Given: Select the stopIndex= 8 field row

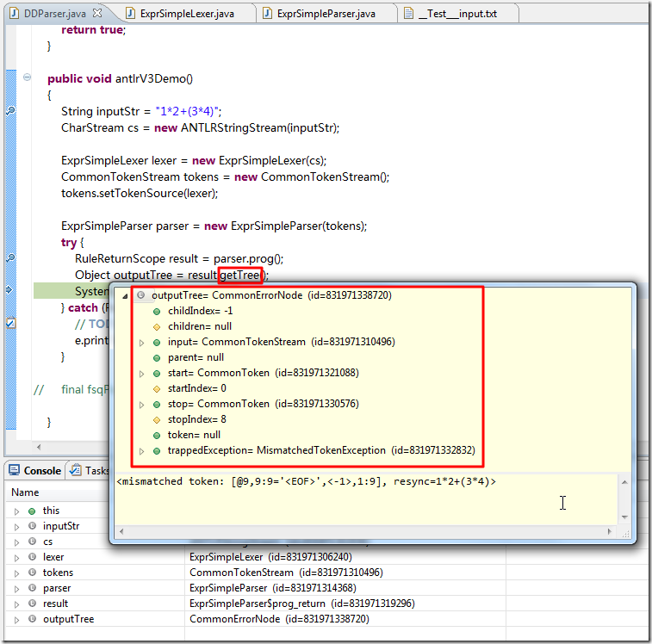Looking at the screenshot, I should (196, 419).
